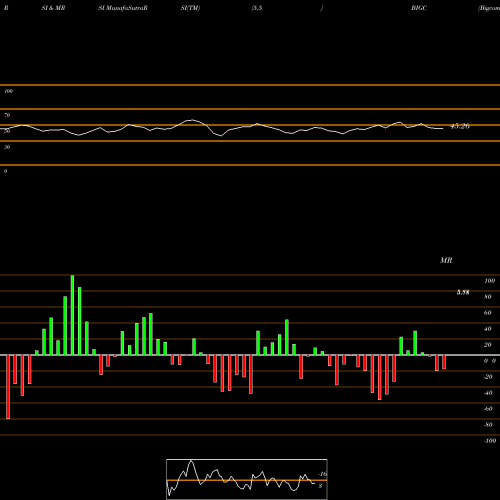The width and height of the screenshot is (500, 500).
Task: Click the MR value 5.58
Action: (463, 292)
